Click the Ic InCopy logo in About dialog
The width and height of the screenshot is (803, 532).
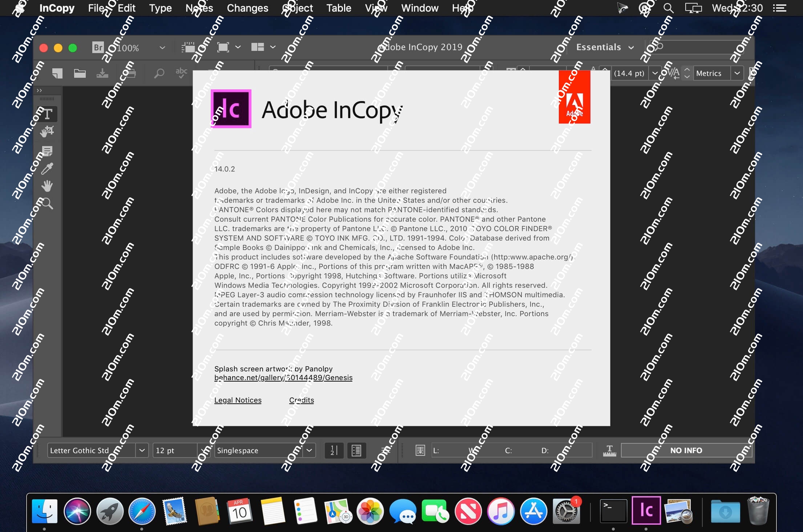pos(231,109)
